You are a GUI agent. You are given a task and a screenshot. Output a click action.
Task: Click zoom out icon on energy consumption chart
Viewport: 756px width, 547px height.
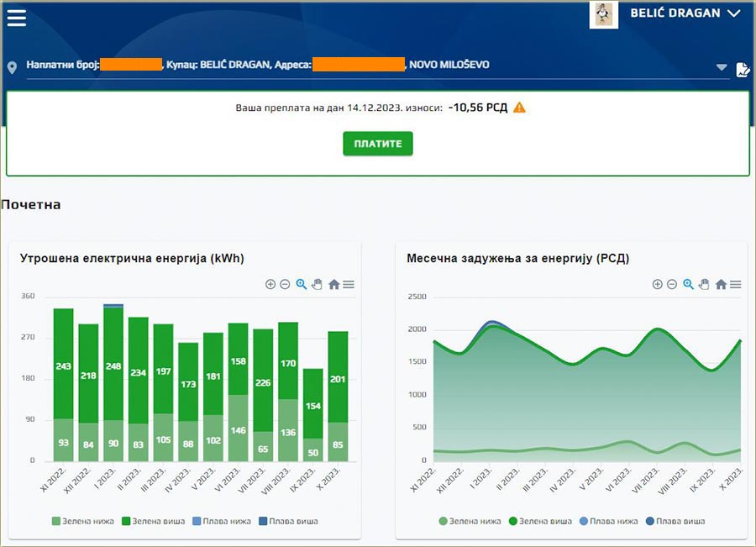[x=285, y=285]
